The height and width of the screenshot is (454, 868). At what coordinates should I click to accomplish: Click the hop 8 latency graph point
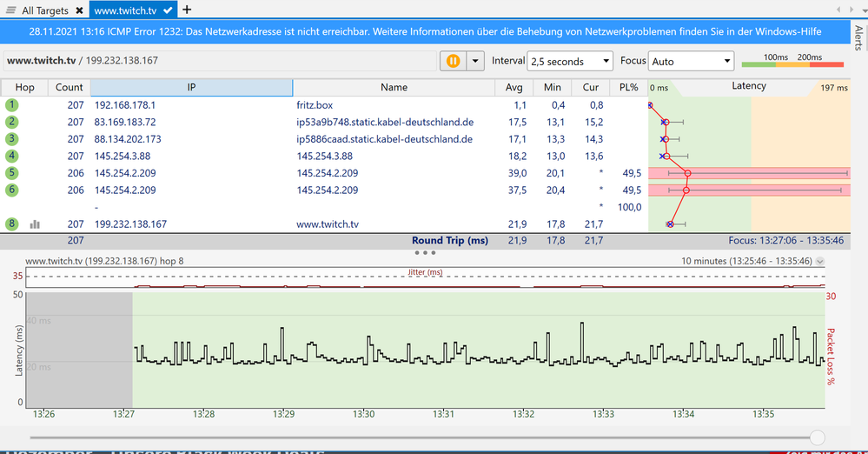(x=670, y=224)
